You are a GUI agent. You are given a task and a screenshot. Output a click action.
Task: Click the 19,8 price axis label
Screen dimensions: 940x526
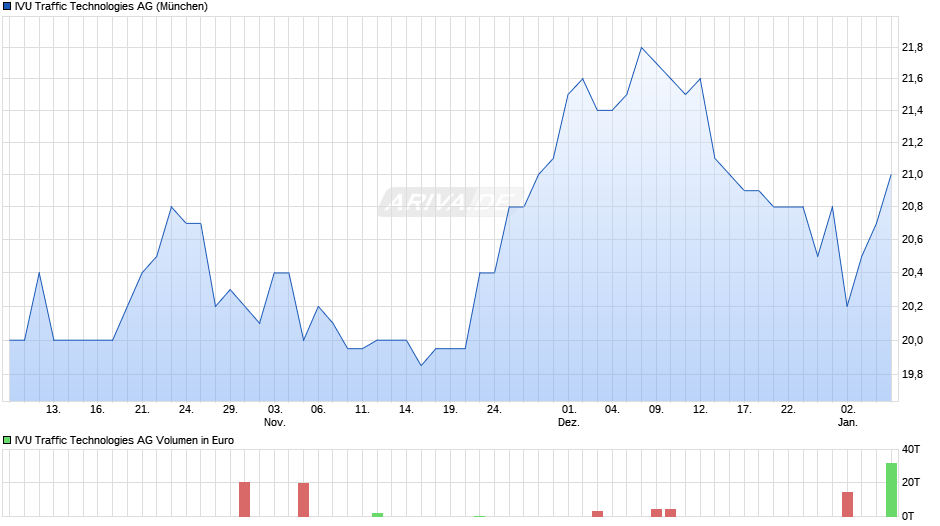click(x=912, y=375)
